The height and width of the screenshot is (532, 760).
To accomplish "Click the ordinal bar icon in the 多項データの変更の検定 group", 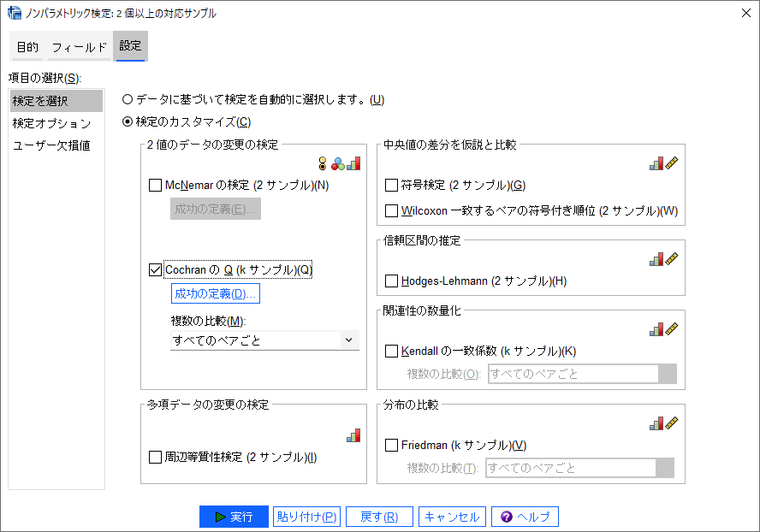I will click(353, 435).
